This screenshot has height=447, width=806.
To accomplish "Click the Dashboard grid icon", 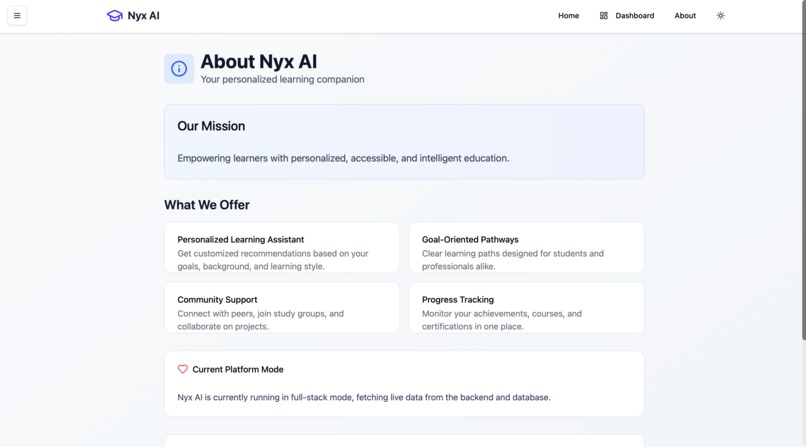I will [x=603, y=16].
